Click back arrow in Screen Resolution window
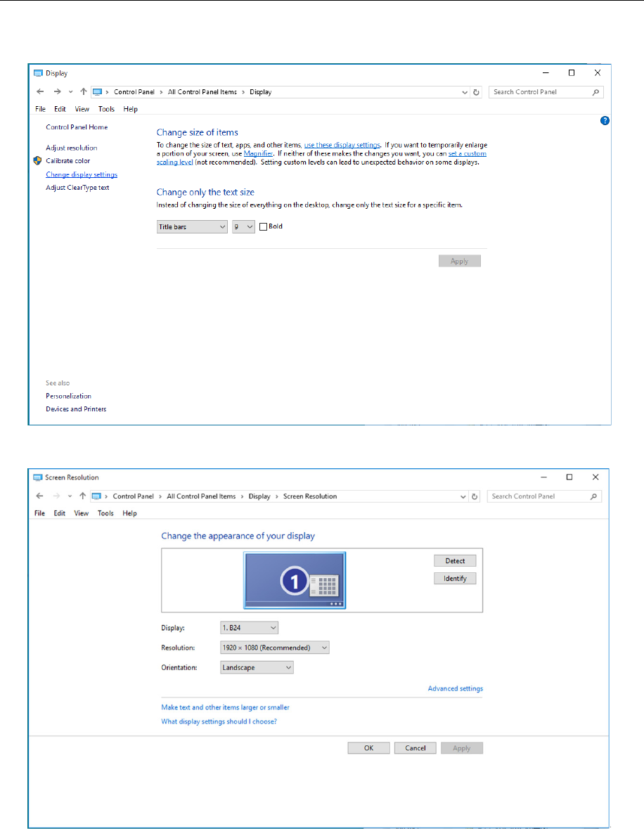 click(39, 496)
